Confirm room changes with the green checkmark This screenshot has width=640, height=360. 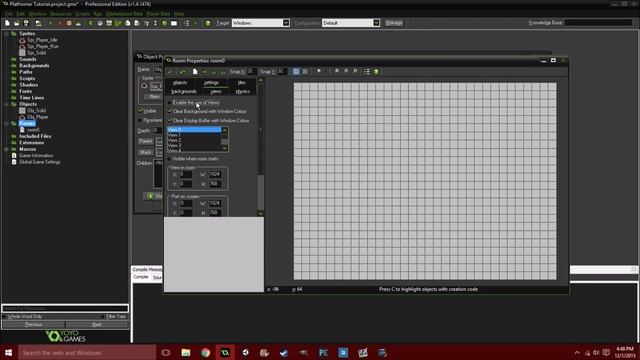[x=170, y=72]
